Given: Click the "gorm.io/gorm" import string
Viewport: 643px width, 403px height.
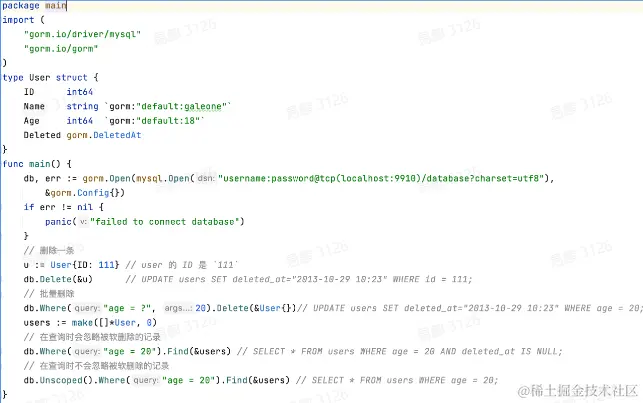Looking at the screenshot, I should tap(61, 49).
